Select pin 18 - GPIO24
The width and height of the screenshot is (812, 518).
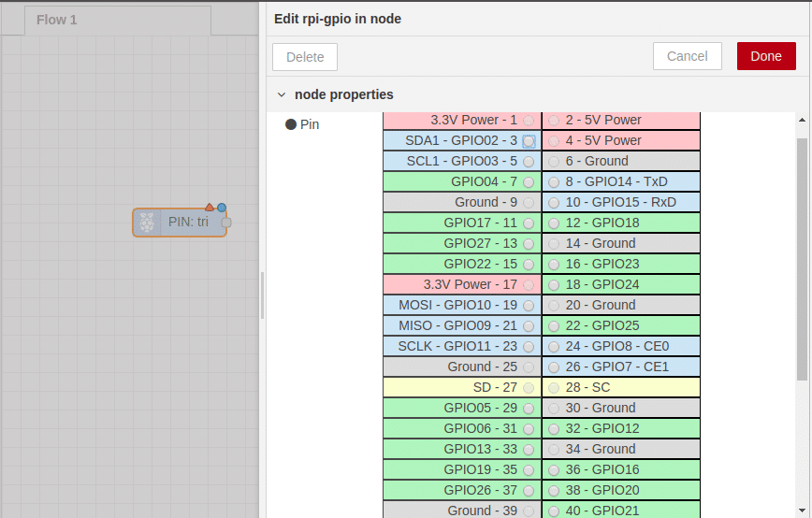[x=554, y=285]
